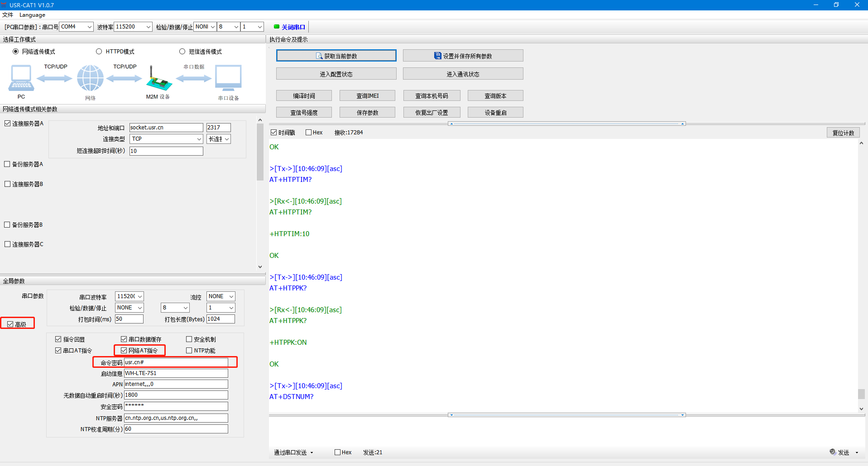Open the 115200 baud rate dropdown in toolbar
This screenshot has height=466, width=868.
(x=133, y=27)
